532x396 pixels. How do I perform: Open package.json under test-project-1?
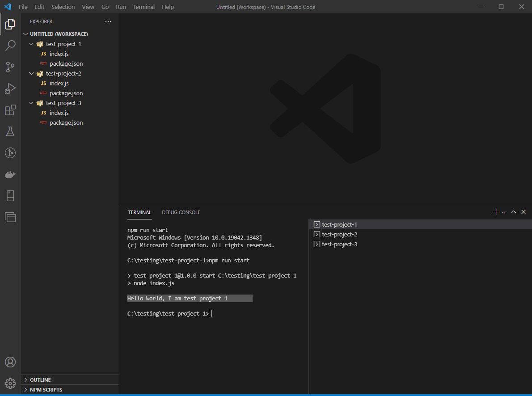[x=70, y=63]
